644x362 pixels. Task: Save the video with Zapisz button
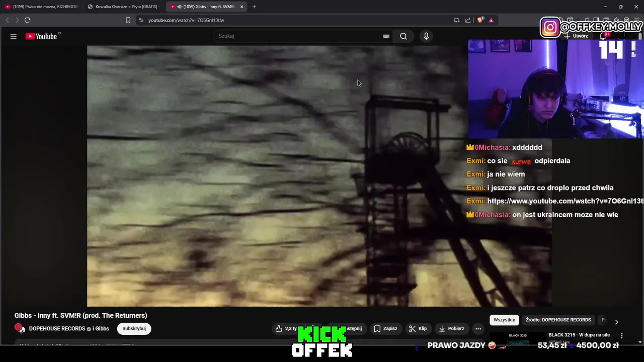385,329
